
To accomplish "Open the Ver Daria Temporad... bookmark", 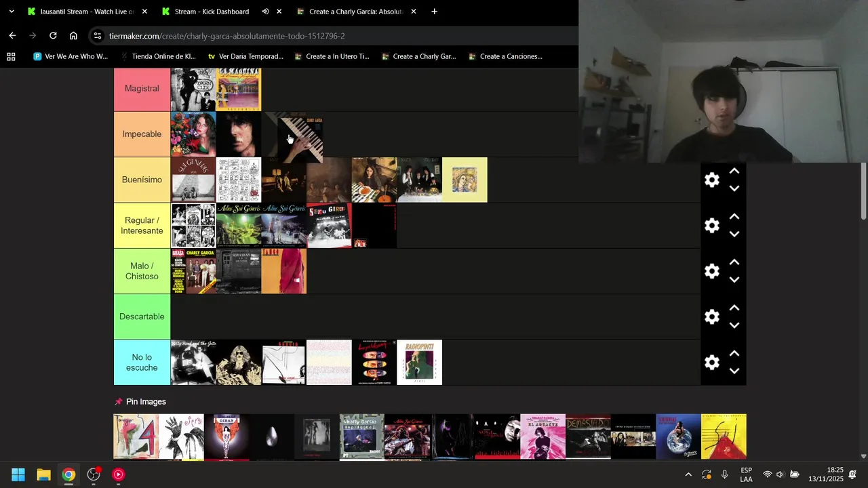I will pyautogui.click(x=245, y=56).
